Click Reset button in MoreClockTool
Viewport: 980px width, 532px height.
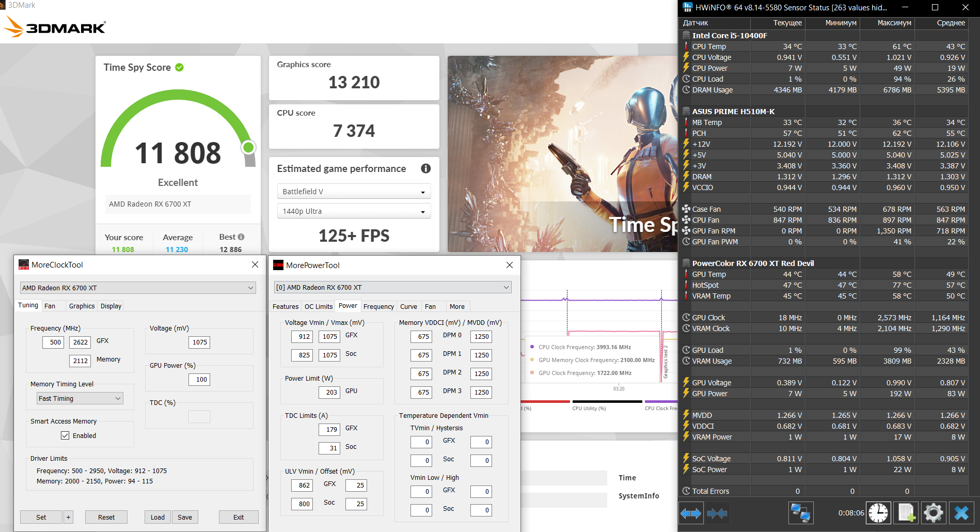pyautogui.click(x=106, y=517)
